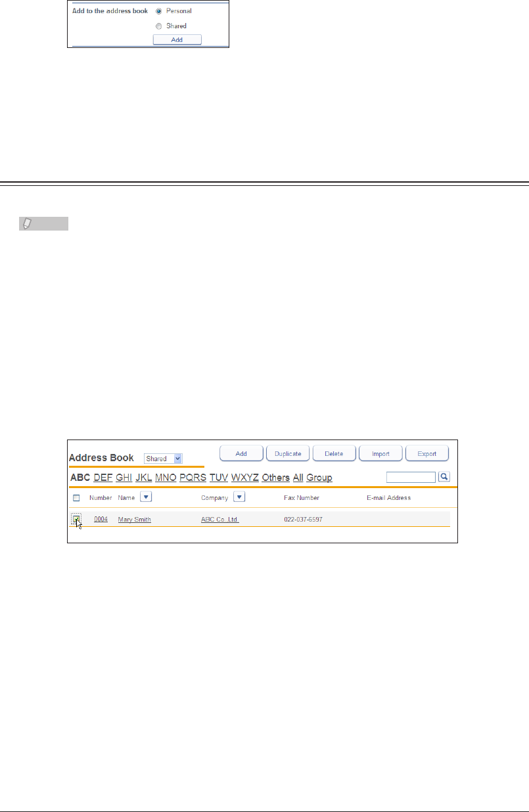Open the Company column sort dropdown
The height and width of the screenshot is (812, 529).
(x=239, y=497)
